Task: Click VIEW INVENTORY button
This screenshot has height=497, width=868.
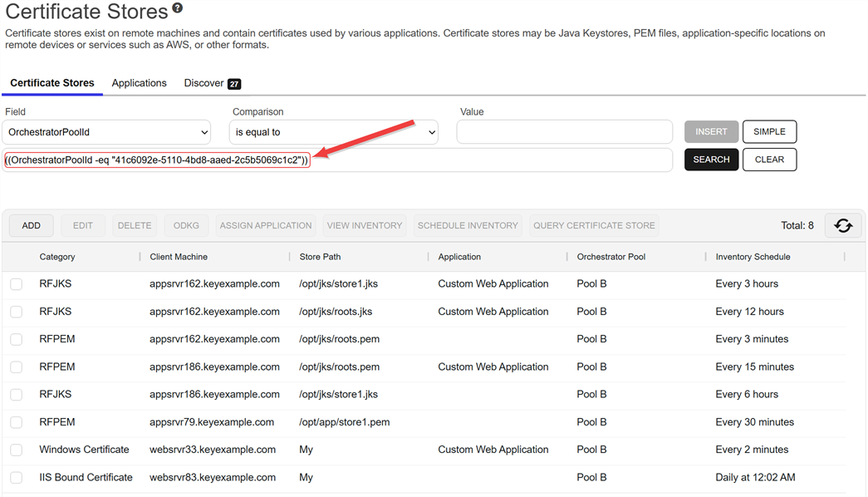Action: pos(365,225)
